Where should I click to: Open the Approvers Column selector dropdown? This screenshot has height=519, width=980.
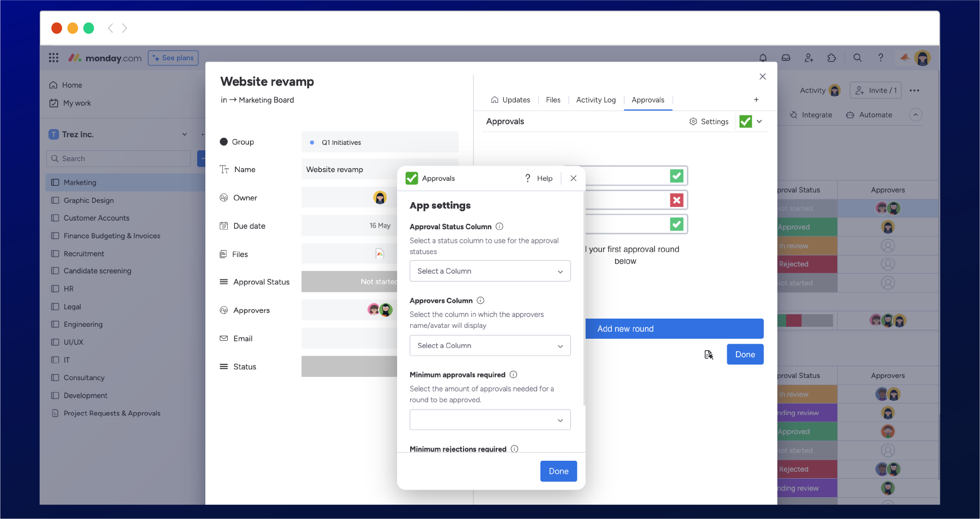point(489,345)
